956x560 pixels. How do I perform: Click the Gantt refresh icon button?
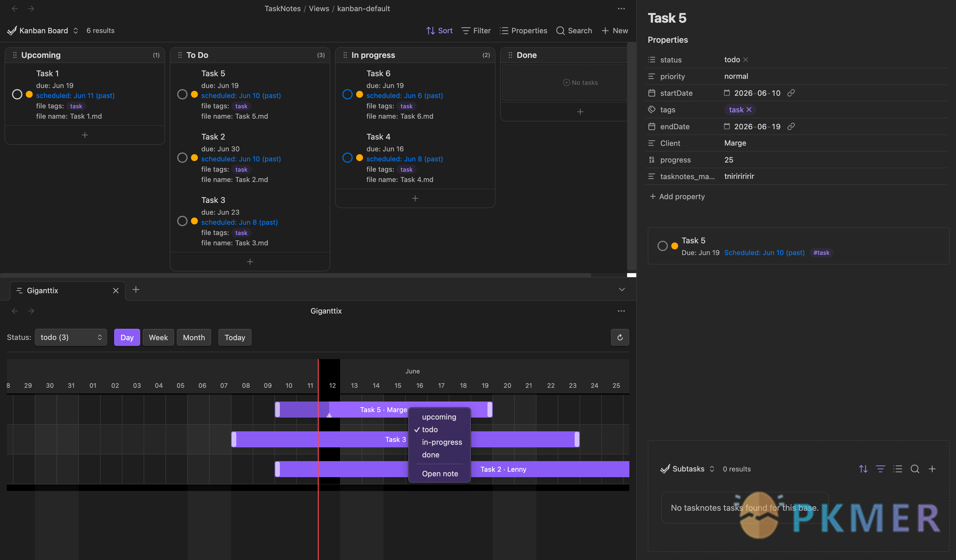coord(620,337)
